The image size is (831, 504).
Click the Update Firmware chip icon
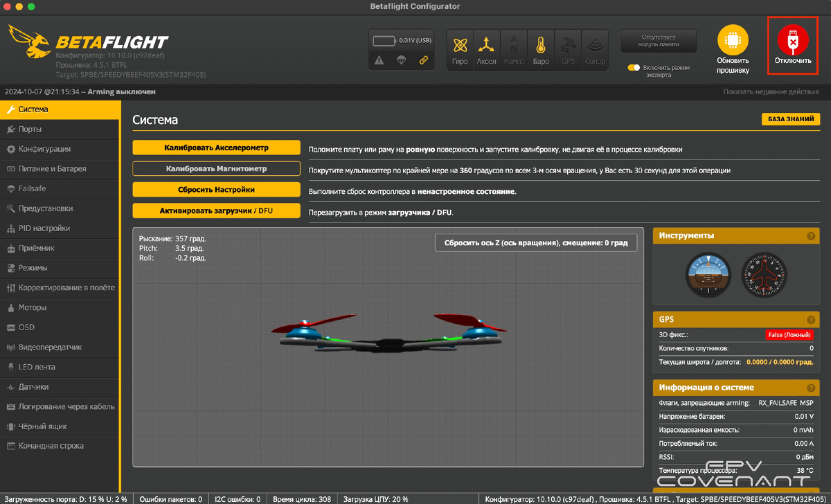coord(733,42)
